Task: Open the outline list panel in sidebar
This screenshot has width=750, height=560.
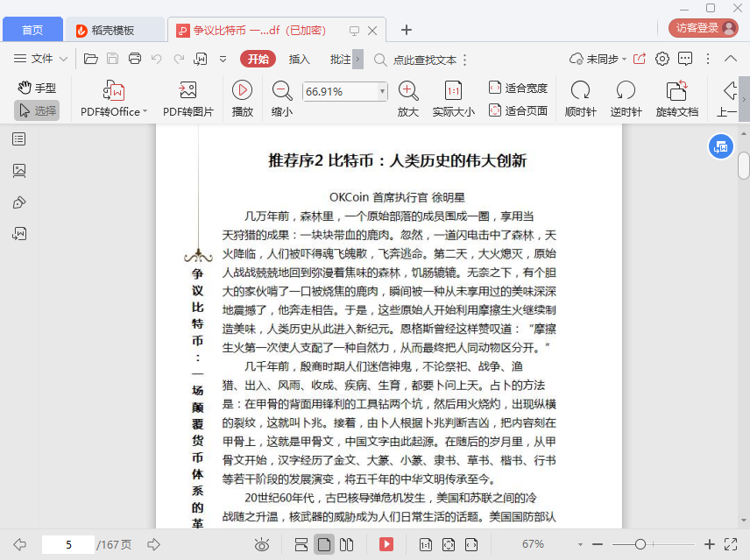Action: pos(19,139)
